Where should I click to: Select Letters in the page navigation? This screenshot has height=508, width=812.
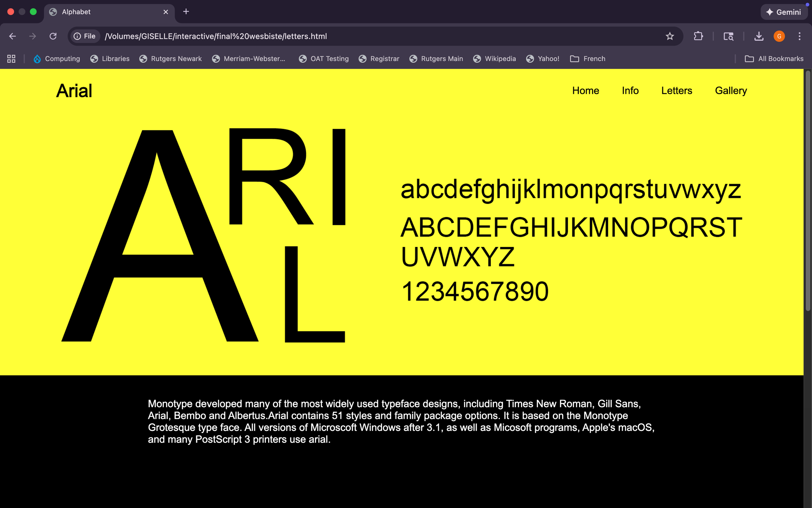tap(677, 90)
